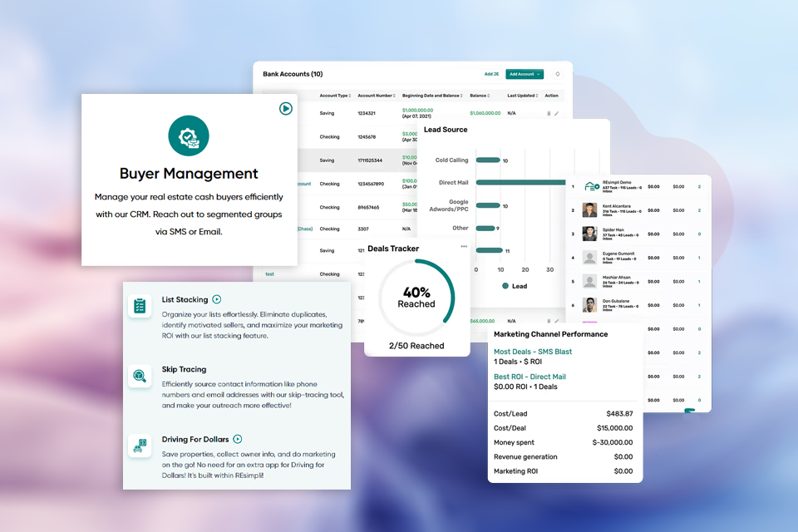Click '1 Deals • $ ROI' text
Image resolution: width=798 pixels, height=532 pixels.
point(518,362)
